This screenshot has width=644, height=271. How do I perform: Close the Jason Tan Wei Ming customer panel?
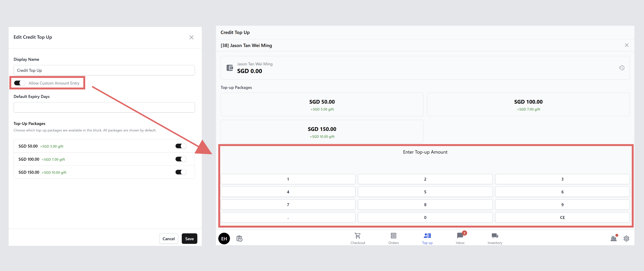pyautogui.click(x=626, y=45)
